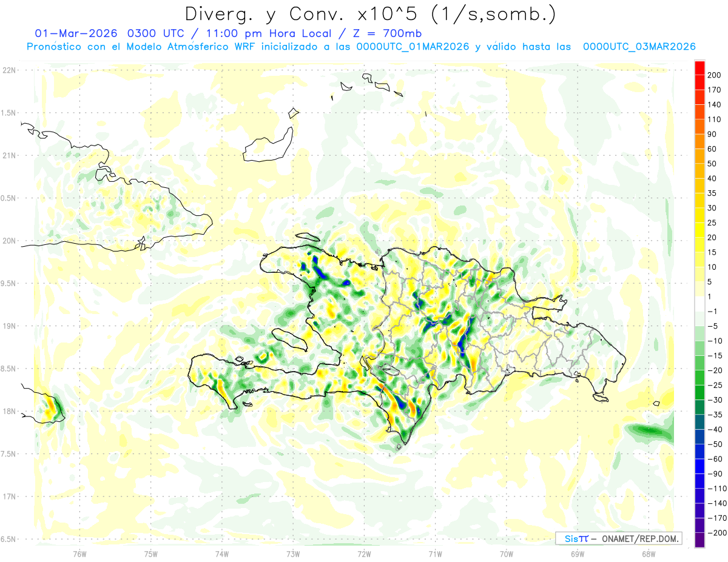This screenshot has width=728, height=562.
Task: Click the "170" colorbar label
Action: [714, 90]
